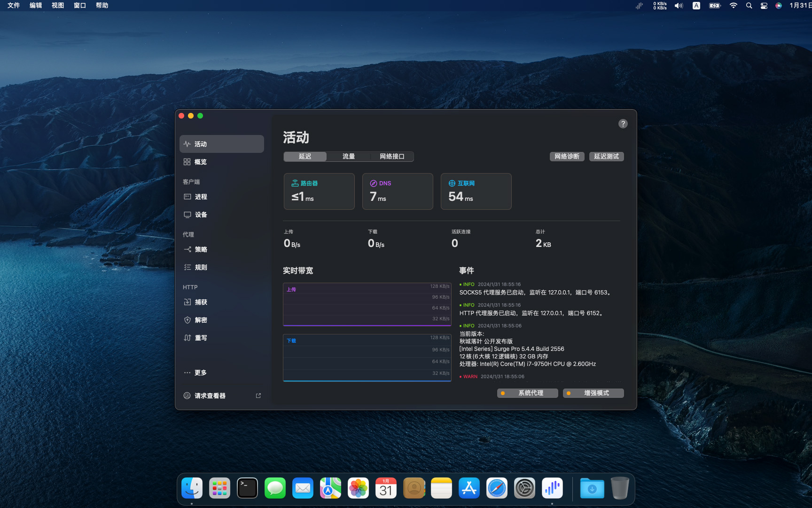The image size is (812, 508).
Task: Click the 延迟测试 button
Action: (x=606, y=157)
